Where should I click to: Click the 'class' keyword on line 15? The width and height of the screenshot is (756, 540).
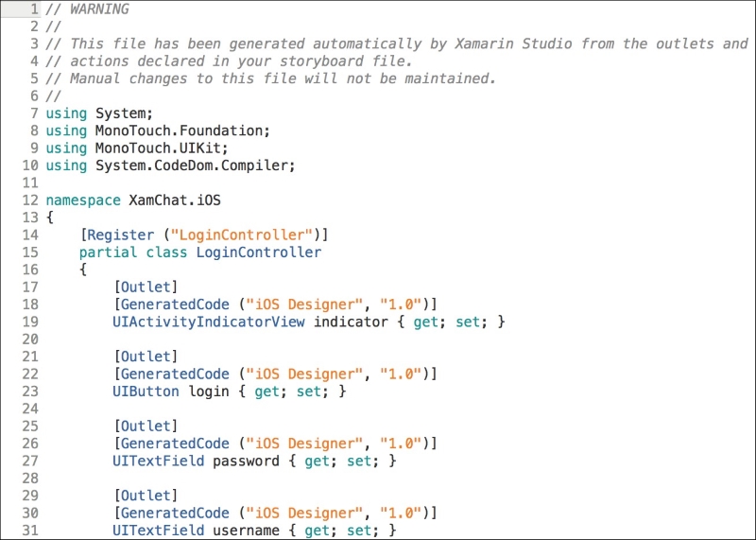click(166, 253)
